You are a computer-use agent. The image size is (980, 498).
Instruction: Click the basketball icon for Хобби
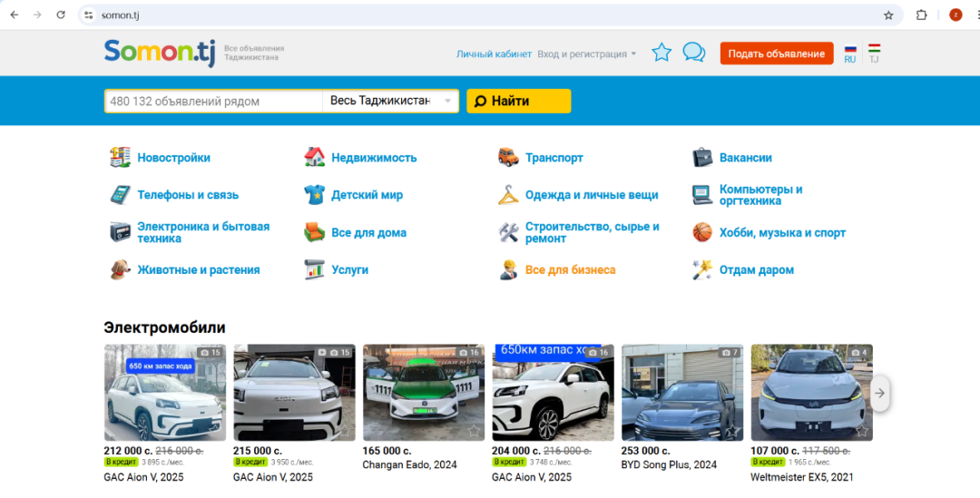click(702, 232)
